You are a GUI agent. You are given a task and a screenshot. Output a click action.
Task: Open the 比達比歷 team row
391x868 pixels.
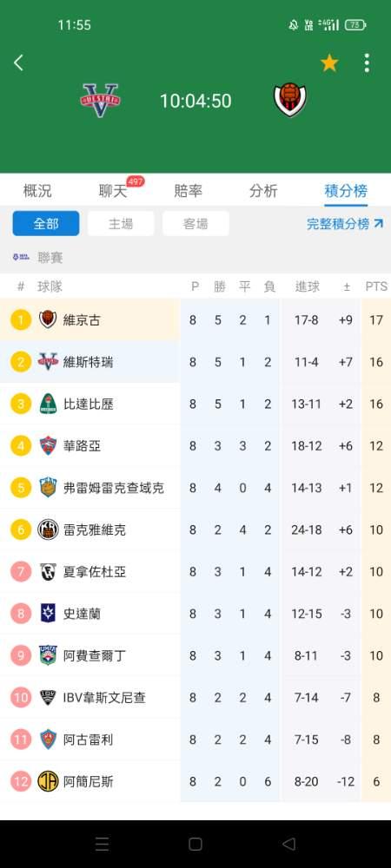(x=195, y=404)
